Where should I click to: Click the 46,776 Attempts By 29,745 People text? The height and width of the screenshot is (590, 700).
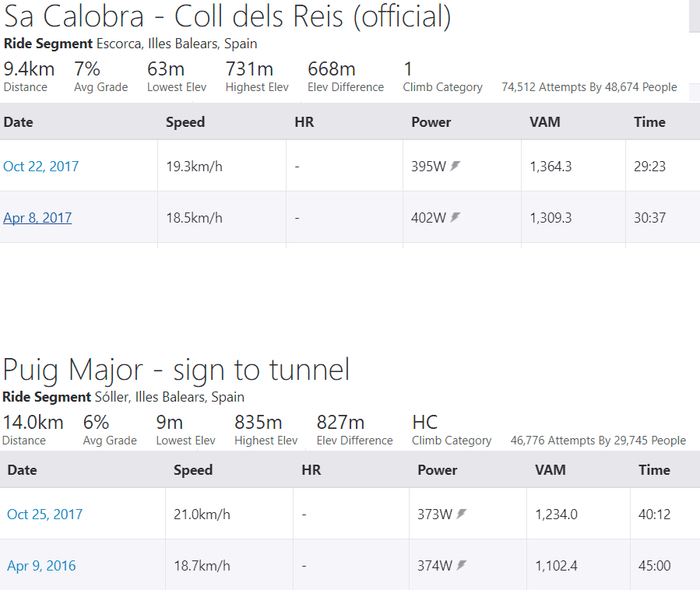[598, 441]
